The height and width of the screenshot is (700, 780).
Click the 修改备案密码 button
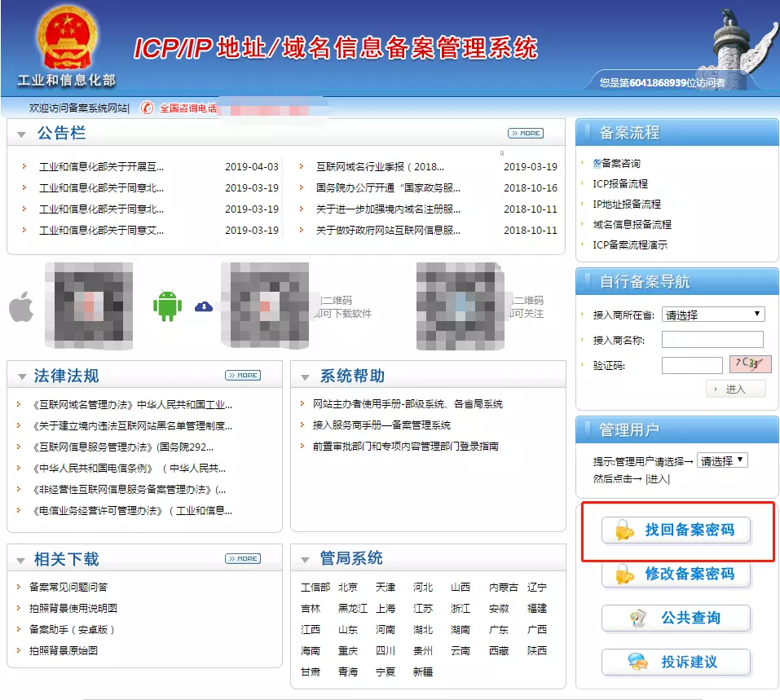[676, 575]
